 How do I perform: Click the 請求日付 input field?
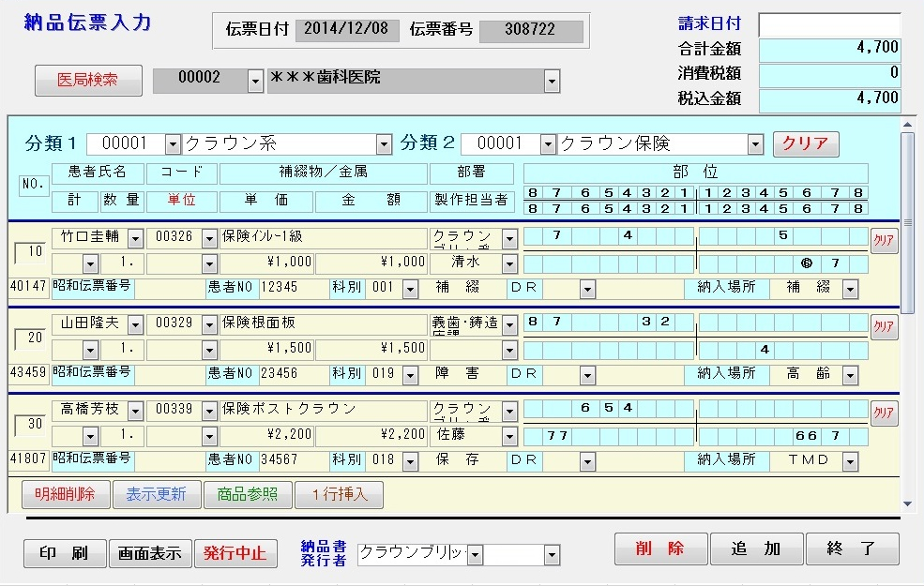828,24
